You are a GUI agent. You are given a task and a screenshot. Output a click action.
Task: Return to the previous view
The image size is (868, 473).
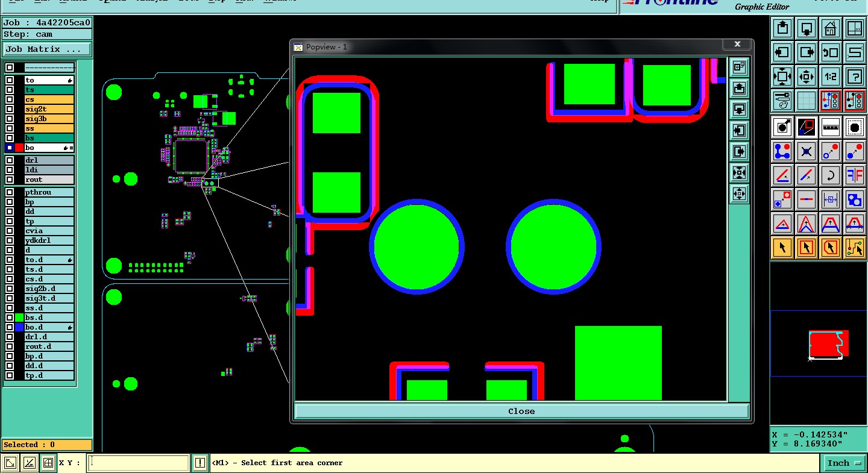pyautogui.click(x=831, y=52)
